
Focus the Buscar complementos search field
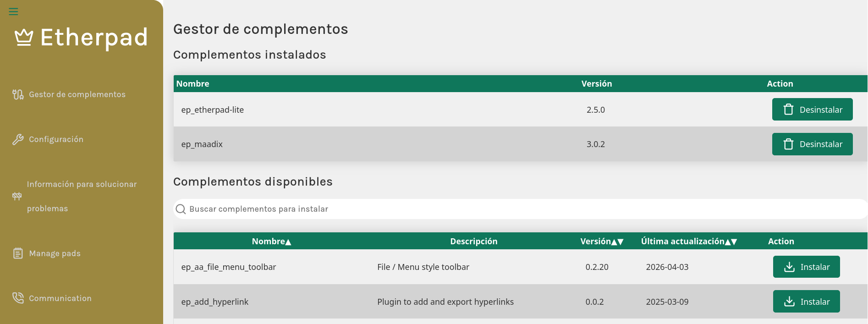pyautogui.click(x=520, y=209)
